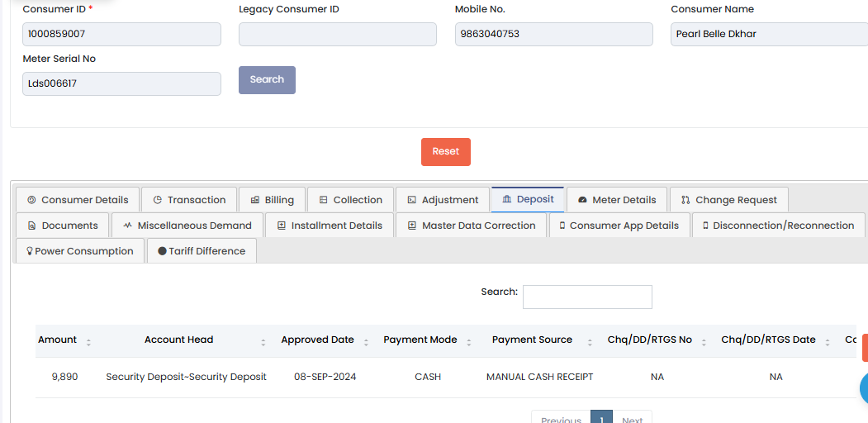Open the Consumer App Details tab

619,226
